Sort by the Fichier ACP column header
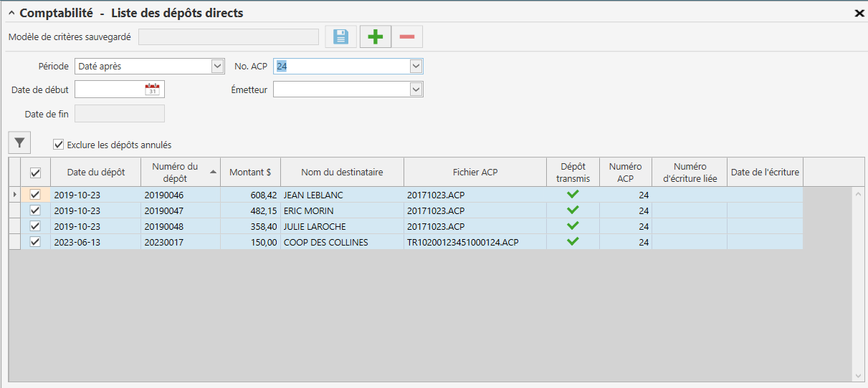Screen dimensions: 868x388 point(475,172)
